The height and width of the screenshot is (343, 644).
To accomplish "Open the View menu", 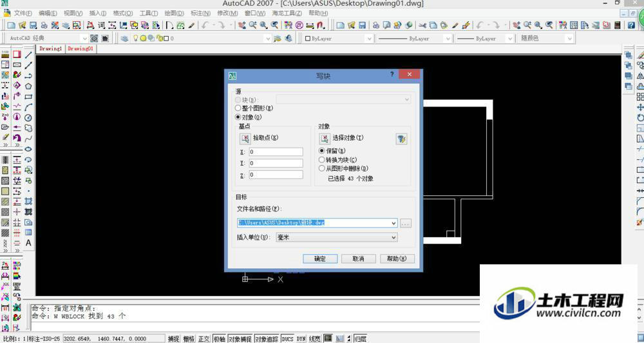I will click(73, 13).
